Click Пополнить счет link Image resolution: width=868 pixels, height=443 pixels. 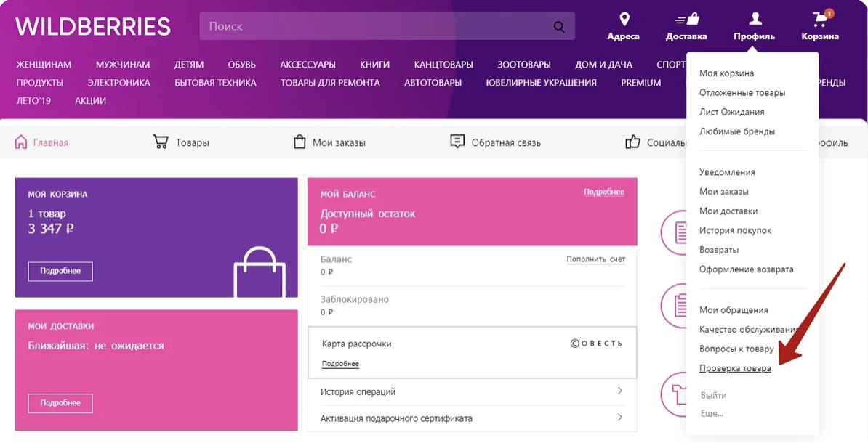595,259
